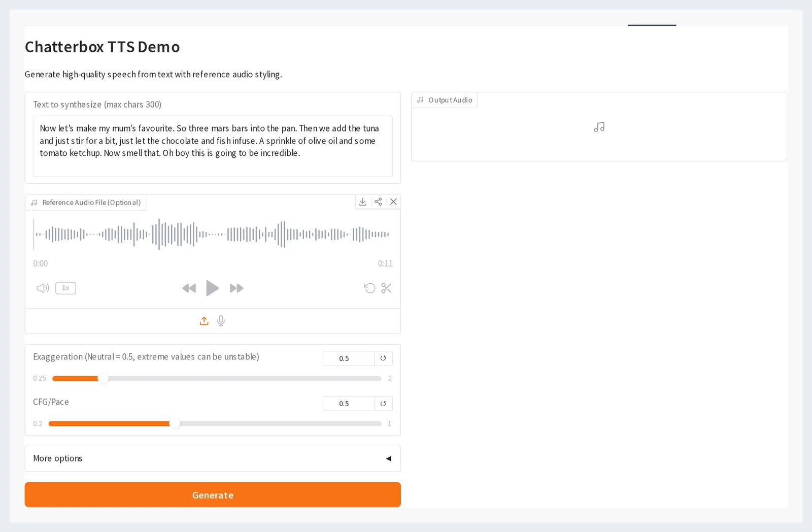
Task: Move the Exaggeration slider handle
Action: point(103,378)
